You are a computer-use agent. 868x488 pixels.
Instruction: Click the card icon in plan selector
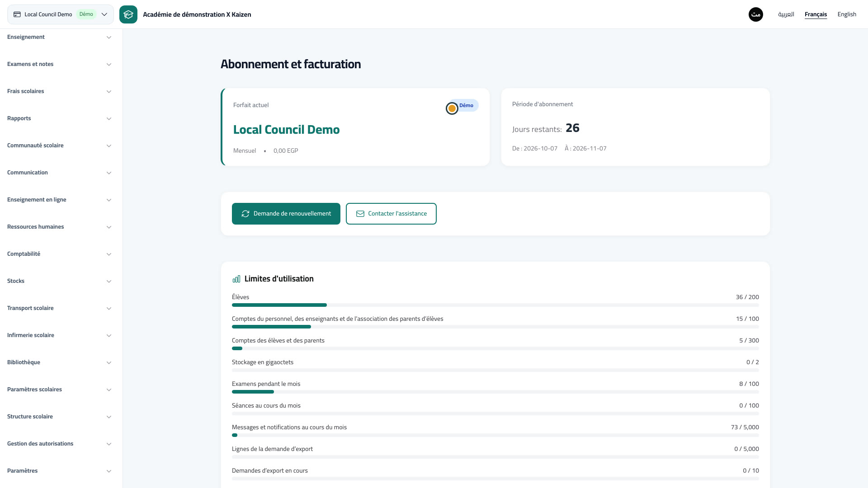pyautogui.click(x=17, y=14)
